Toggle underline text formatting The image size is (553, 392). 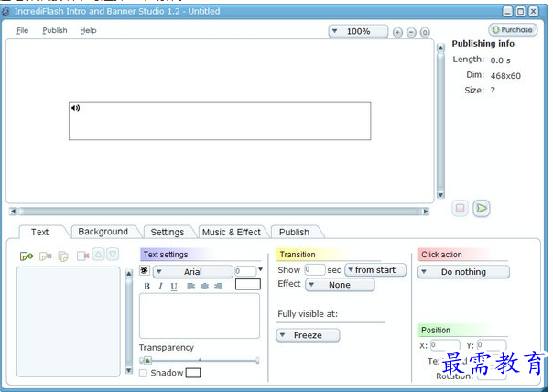coord(174,286)
